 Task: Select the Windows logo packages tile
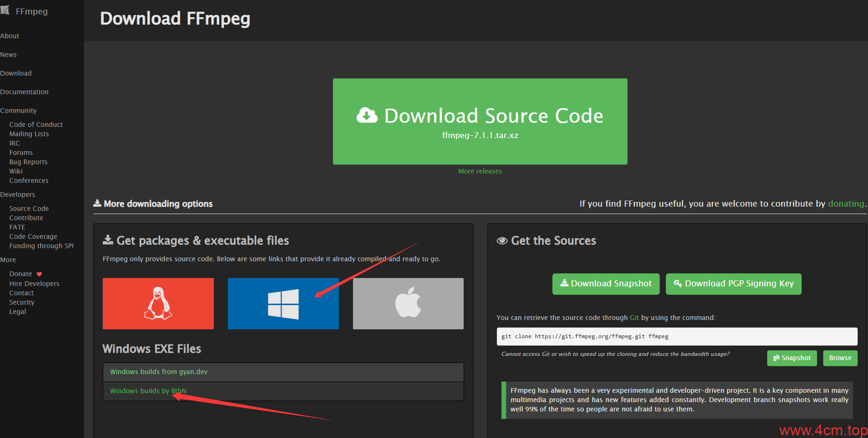click(x=283, y=304)
